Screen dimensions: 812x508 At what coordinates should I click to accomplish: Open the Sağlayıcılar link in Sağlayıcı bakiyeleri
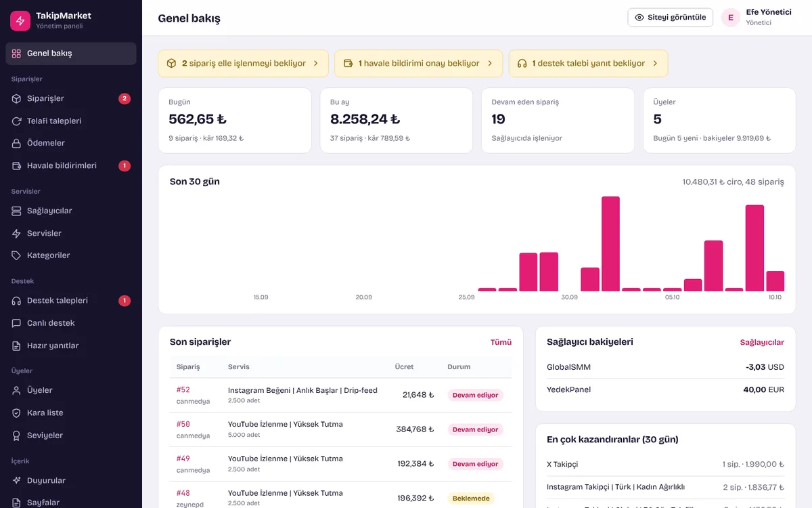(762, 342)
